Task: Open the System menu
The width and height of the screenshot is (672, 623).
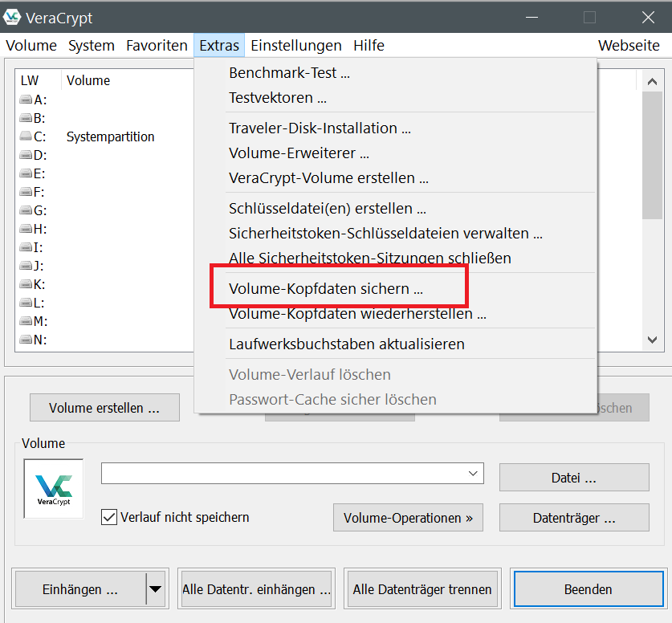Action: click(92, 46)
